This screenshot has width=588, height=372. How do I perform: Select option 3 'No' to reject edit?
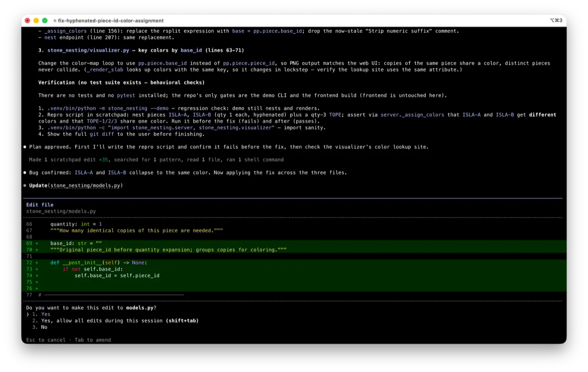click(40, 327)
